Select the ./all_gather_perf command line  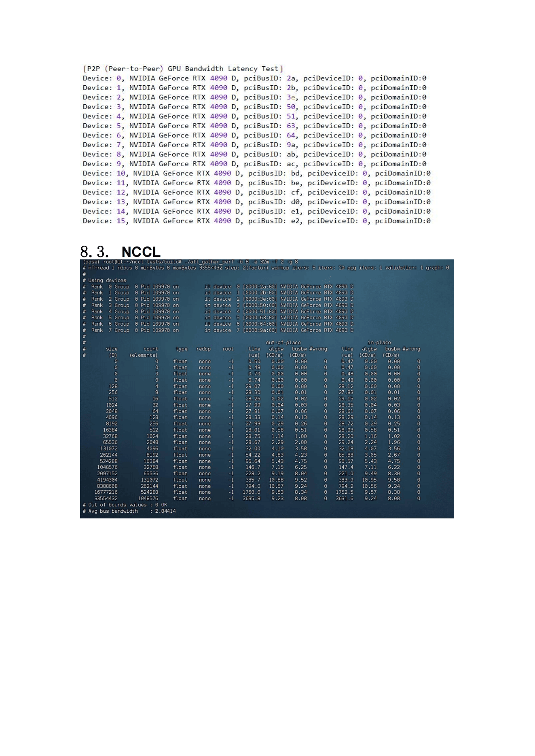[x=190, y=262]
